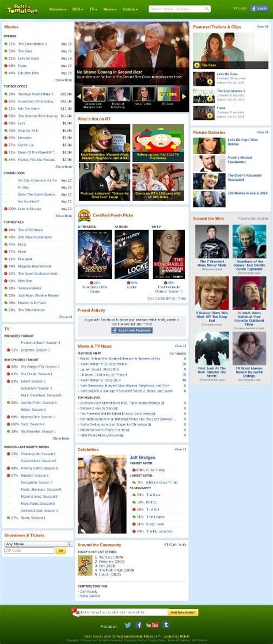Click View All in Featured Trailers & Clips

[262, 26]
